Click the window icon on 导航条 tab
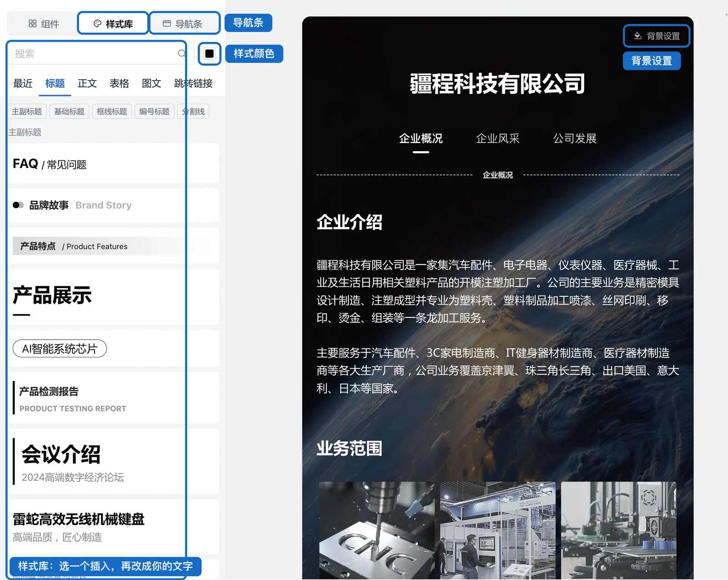The width and height of the screenshot is (728, 580). [x=167, y=24]
